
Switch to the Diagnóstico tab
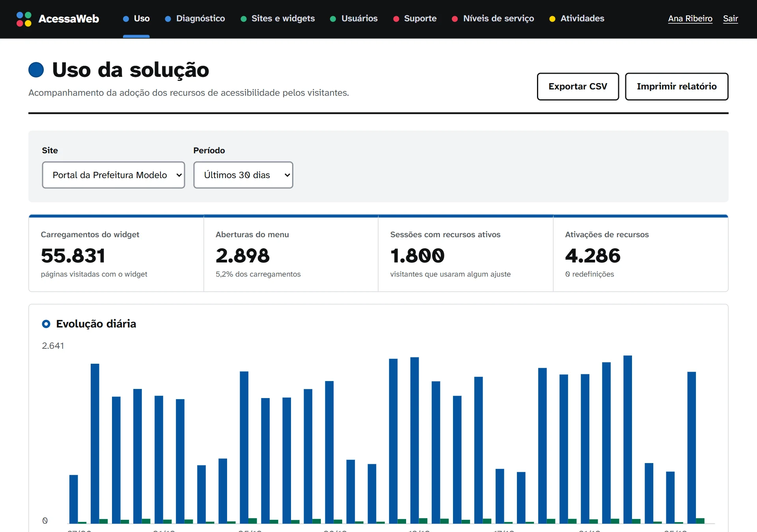point(195,19)
